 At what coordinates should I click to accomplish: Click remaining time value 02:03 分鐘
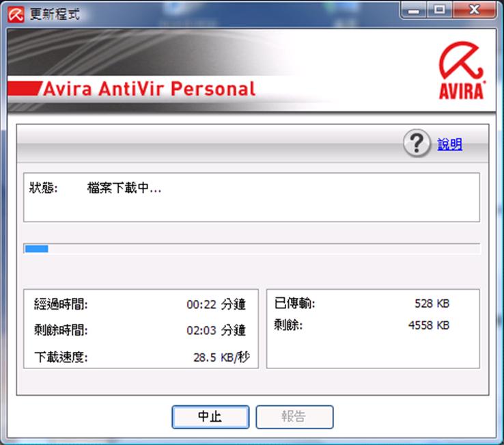coord(216,330)
